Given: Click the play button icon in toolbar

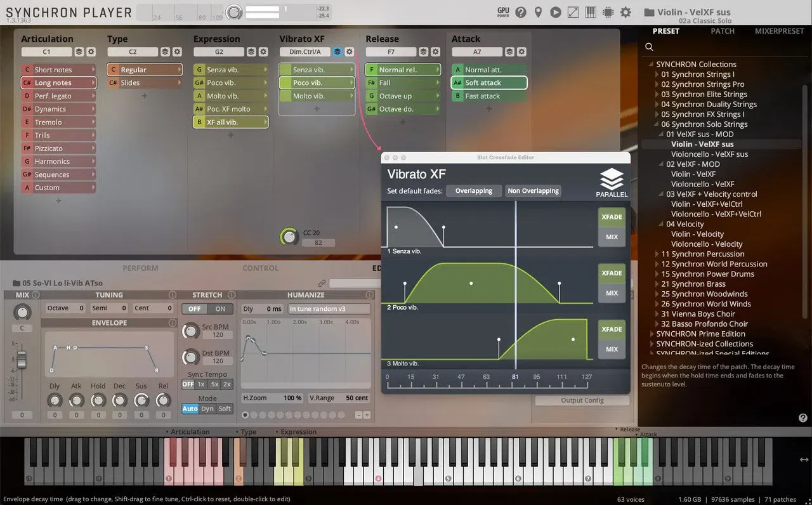Looking at the screenshot, I should 556,12.
